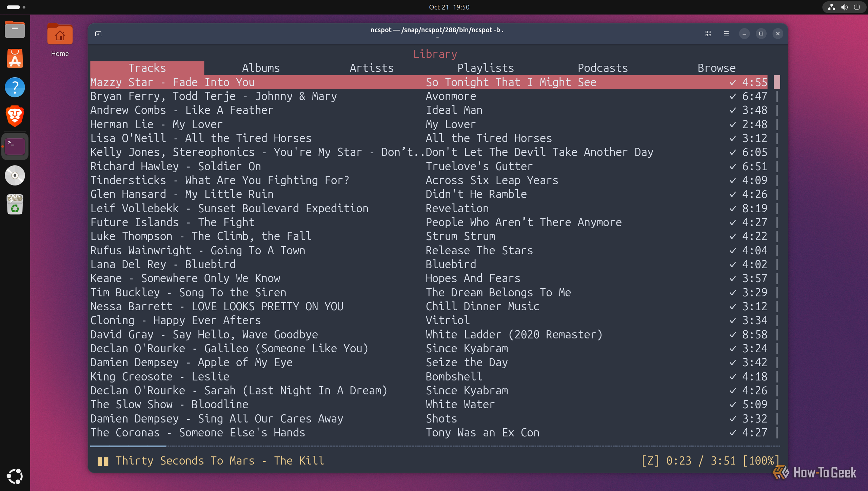Open the disc drive icon in dock
The image size is (868, 491).
[x=15, y=175]
